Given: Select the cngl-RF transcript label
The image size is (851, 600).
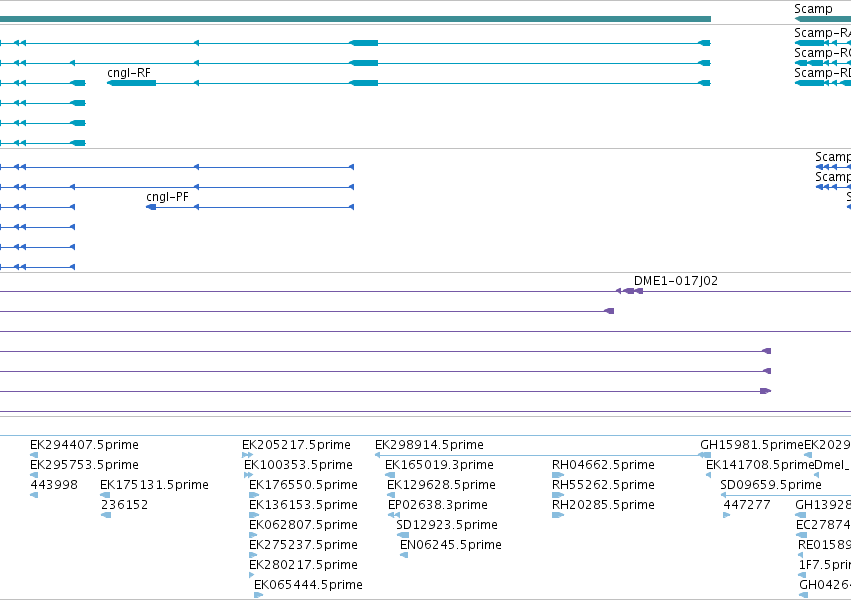Looking at the screenshot, I should tap(129, 73).
